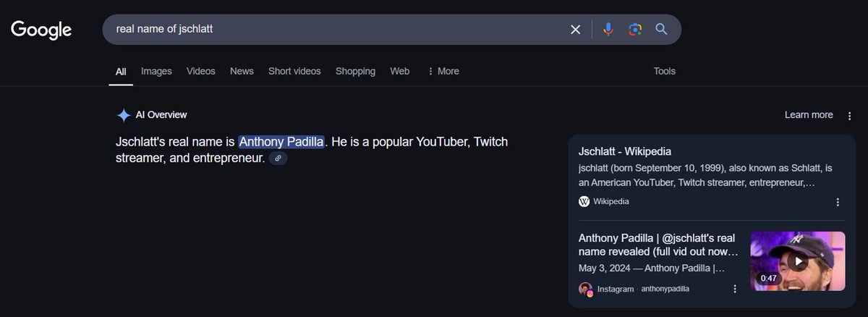
Task: Open more options for Instagram result
Action: [735, 289]
